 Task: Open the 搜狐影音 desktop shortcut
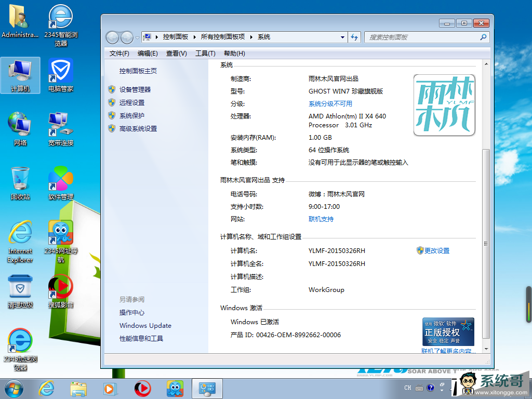coord(61,291)
